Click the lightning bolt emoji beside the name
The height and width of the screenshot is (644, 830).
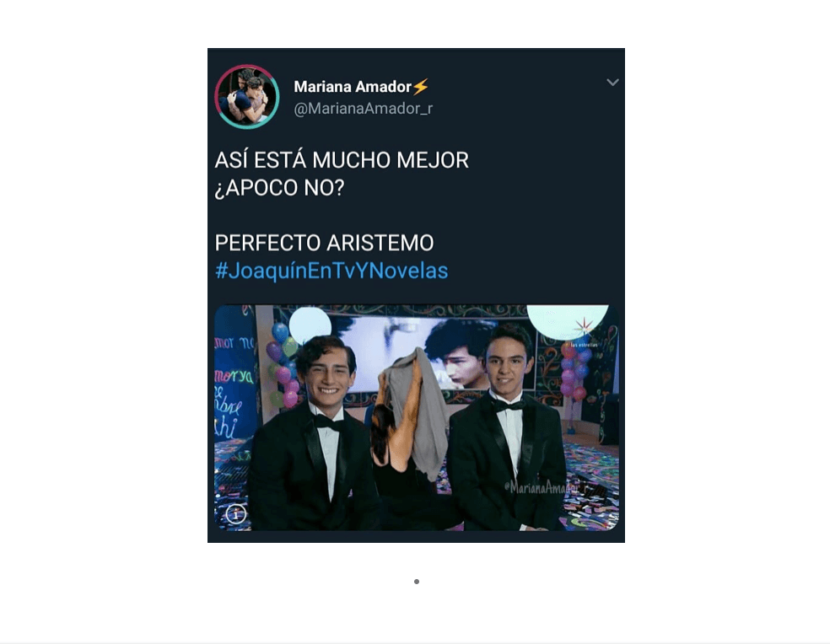pyautogui.click(x=422, y=86)
